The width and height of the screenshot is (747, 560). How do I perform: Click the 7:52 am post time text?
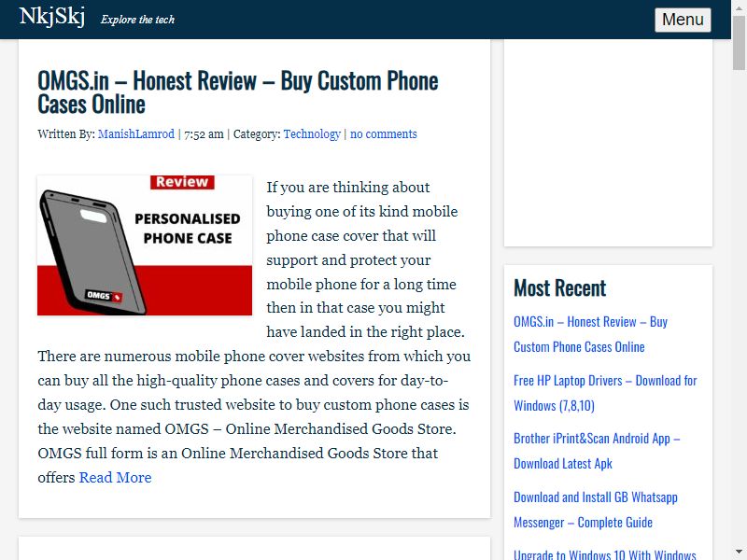click(x=204, y=134)
